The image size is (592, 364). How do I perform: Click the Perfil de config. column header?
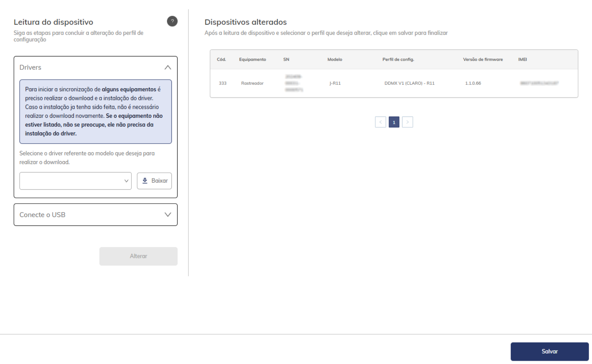(x=398, y=59)
